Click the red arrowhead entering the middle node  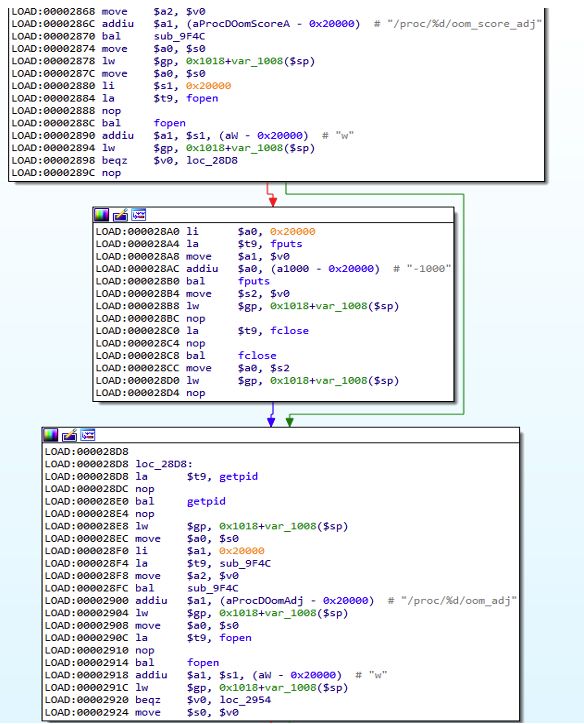click(272, 200)
